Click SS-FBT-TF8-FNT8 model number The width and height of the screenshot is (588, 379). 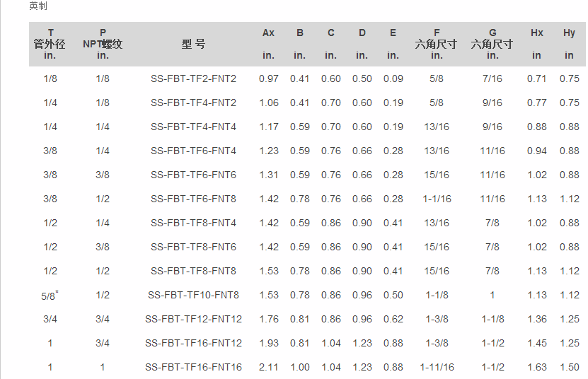193,271
